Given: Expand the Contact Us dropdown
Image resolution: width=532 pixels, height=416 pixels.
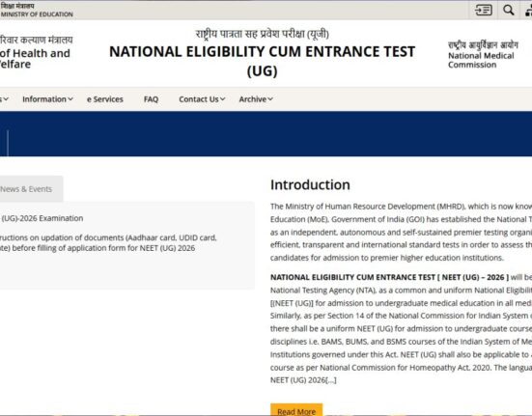Looking at the screenshot, I should point(202,99).
